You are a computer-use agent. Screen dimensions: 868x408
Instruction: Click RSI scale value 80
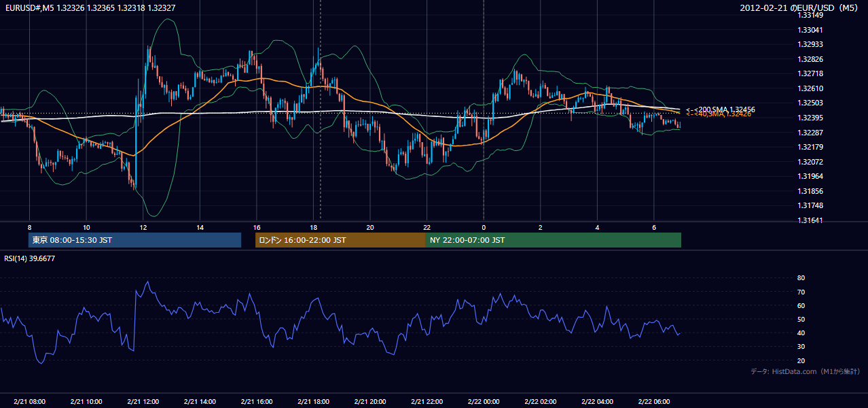click(801, 278)
